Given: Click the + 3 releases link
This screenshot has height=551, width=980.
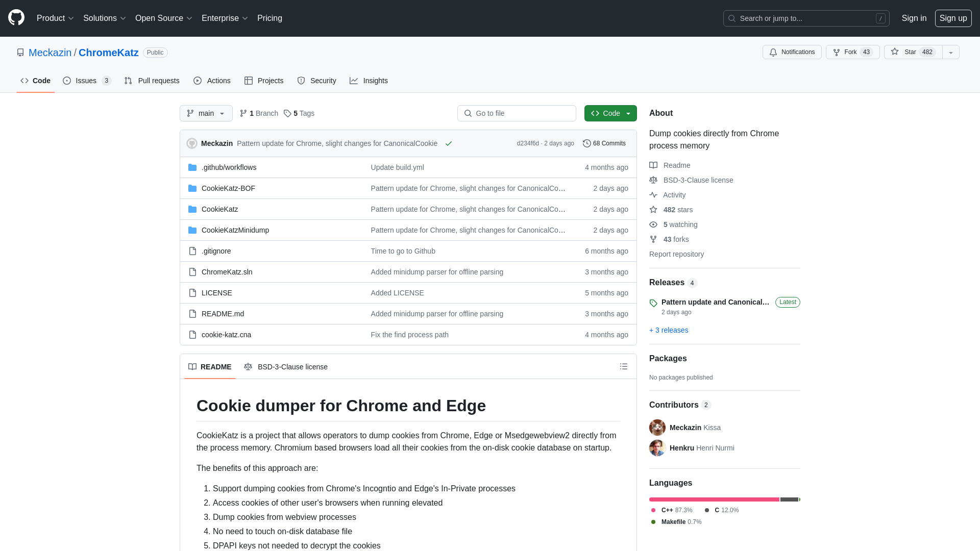Looking at the screenshot, I should [x=668, y=330].
